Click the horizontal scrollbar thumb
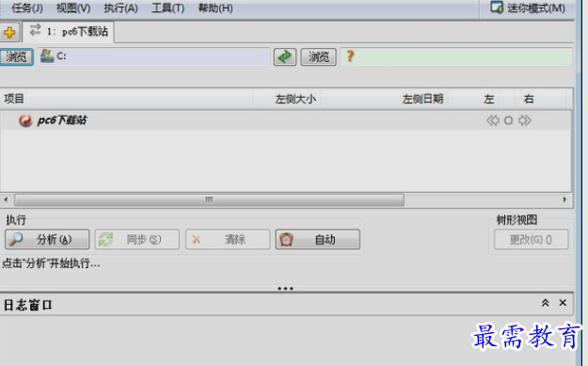Viewport: 588px width, 366px height. tap(209, 199)
